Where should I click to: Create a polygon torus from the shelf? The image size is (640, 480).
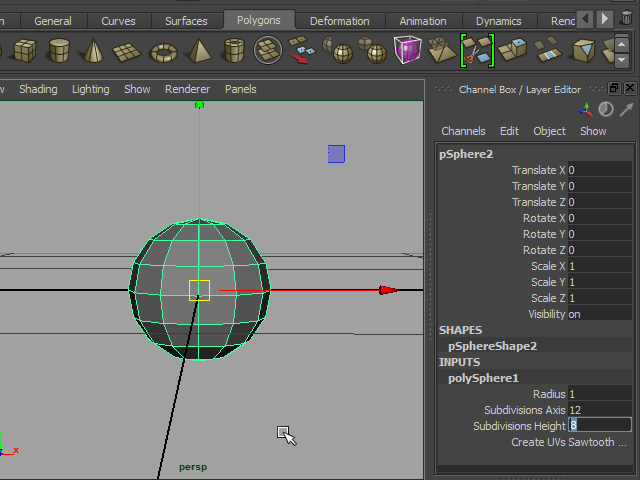[163, 51]
